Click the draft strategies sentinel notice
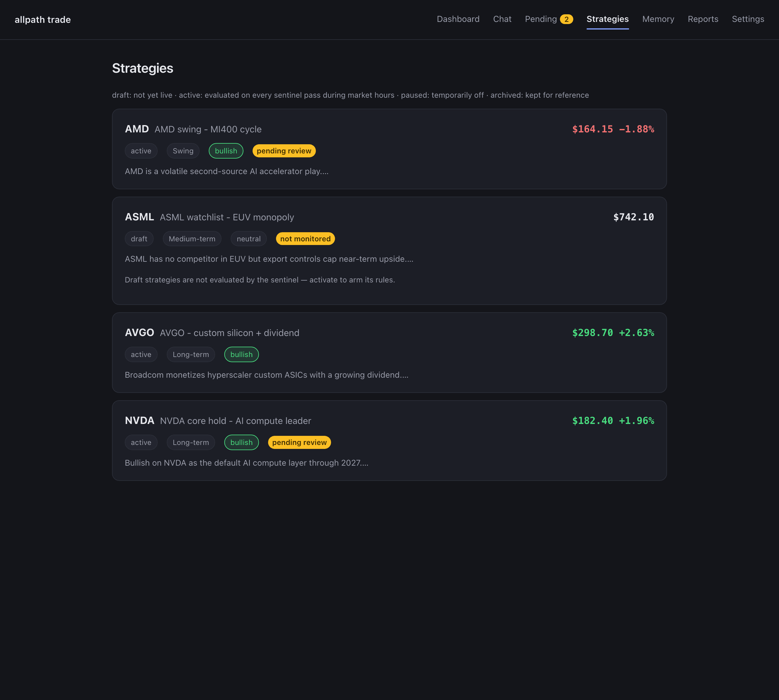 tap(260, 280)
